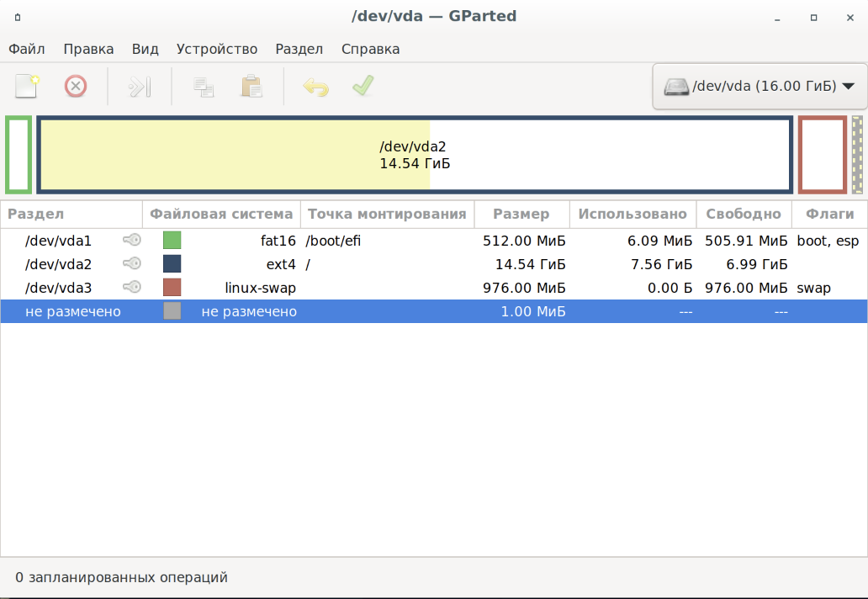Select the /dev/vda2 block in the disk map
868x599 pixels.
pyautogui.click(x=415, y=155)
